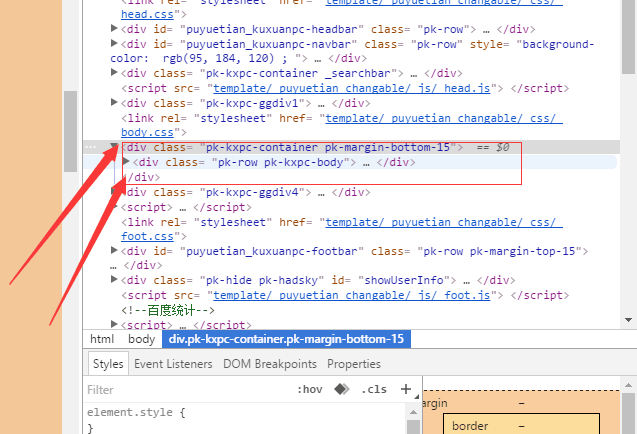Click the element.style rule block
This screenshot has height=434, width=637.
[246, 419]
